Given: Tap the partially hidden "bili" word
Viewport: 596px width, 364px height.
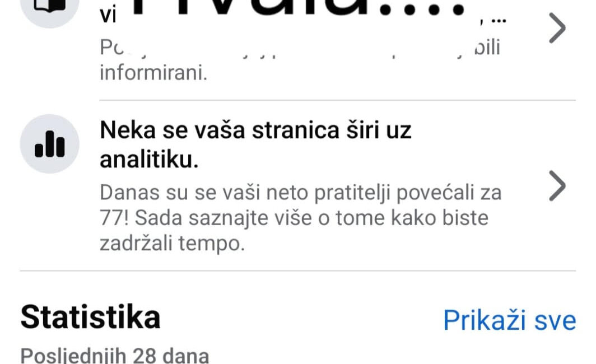Looking at the screenshot, I should [487, 48].
